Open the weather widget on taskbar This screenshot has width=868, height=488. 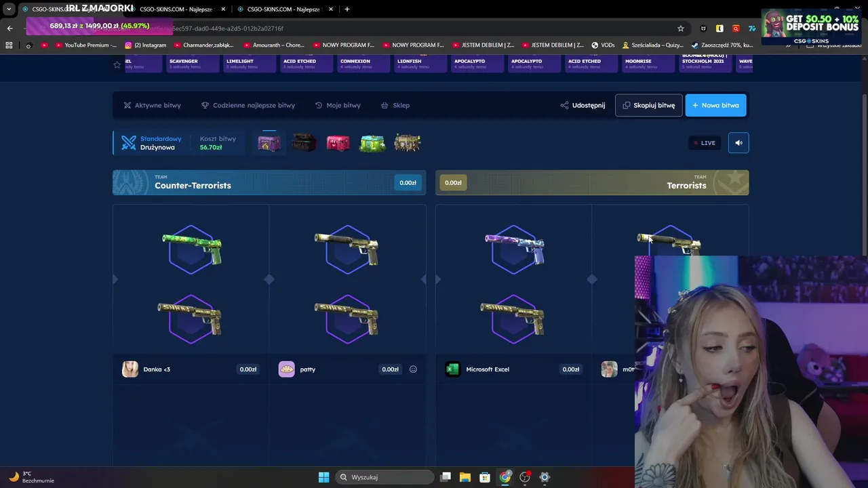[31, 477]
